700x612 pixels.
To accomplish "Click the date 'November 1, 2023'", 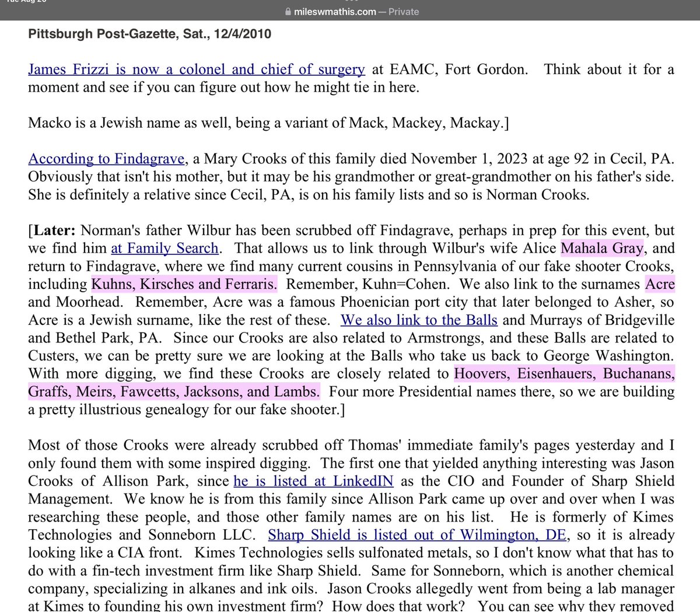I will 467,159.
